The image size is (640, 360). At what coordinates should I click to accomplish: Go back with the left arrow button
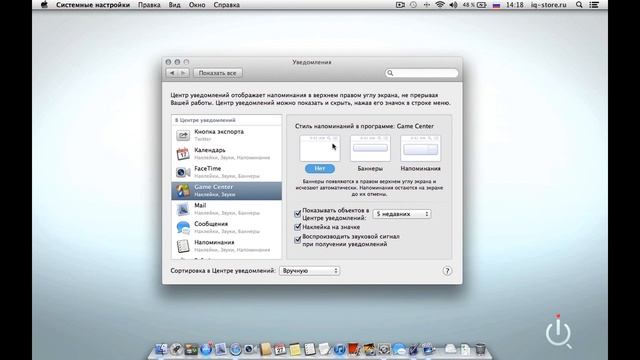pos(172,73)
